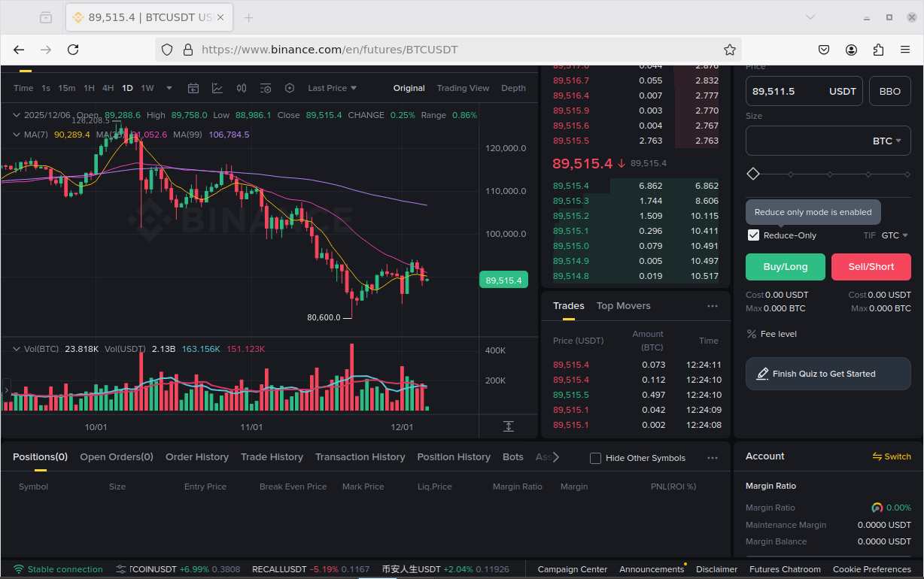Viewport: 924px width, 579px height.
Task: Collapse the MA(7) indicator legend row
Action: [16, 135]
